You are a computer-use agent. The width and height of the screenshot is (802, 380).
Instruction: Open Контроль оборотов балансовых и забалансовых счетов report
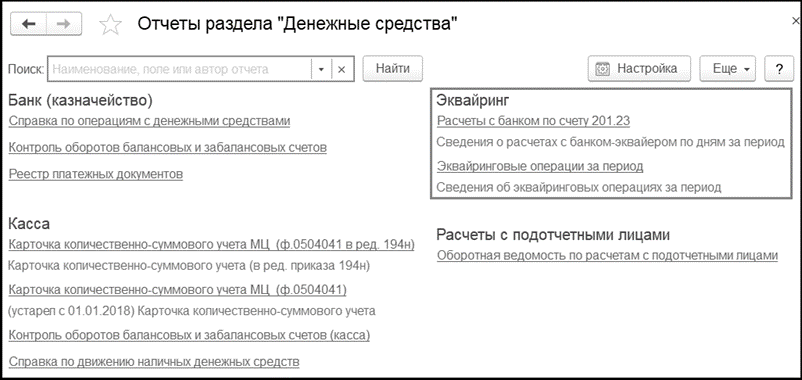pos(168,148)
